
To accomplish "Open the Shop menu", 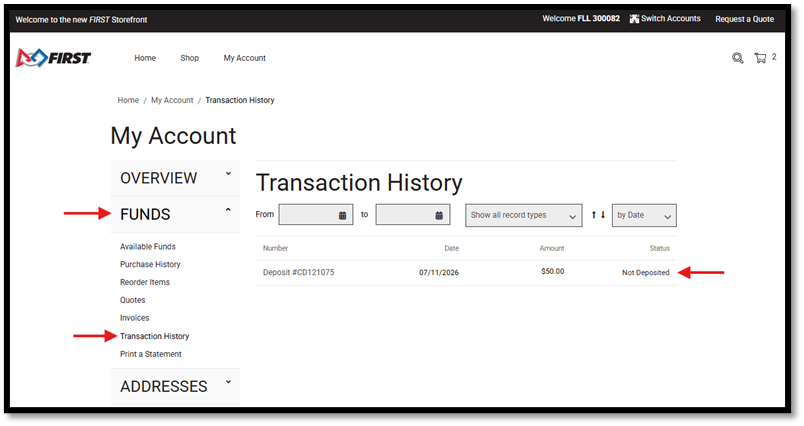I will pyautogui.click(x=189, y=58).
